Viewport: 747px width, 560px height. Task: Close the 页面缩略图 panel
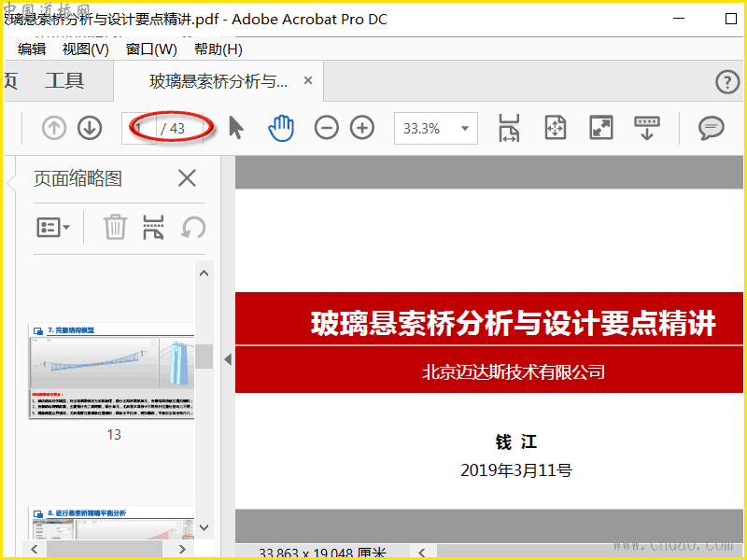(187, 178)
